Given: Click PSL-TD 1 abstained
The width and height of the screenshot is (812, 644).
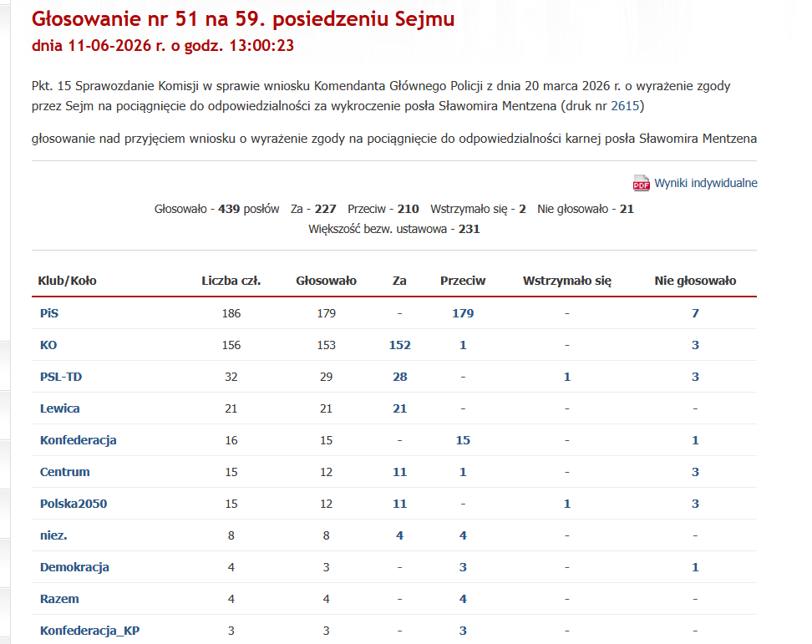Looking at the screenshot, I should (x=567, y=377).
